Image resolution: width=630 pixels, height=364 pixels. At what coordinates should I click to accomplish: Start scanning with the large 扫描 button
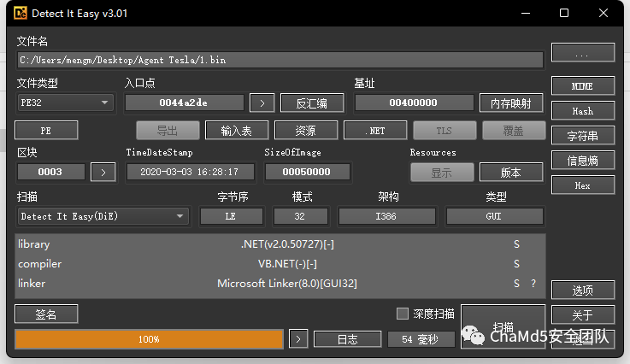[503, 326]
